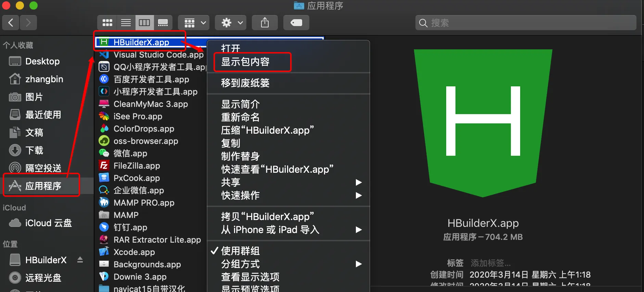Open the gear action menu
Viewport: 644px width, 292px height.
pos(231,23)
